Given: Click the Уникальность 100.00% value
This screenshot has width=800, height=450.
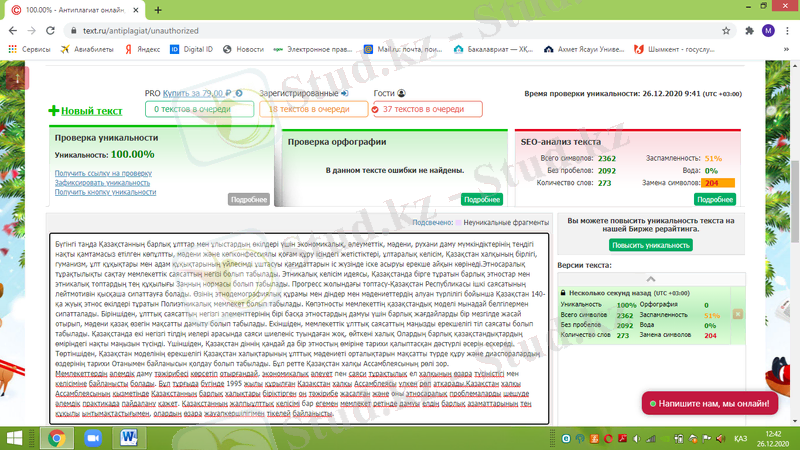Looking at the screenshot, I should pyautogui.click(x=133, y=154).
